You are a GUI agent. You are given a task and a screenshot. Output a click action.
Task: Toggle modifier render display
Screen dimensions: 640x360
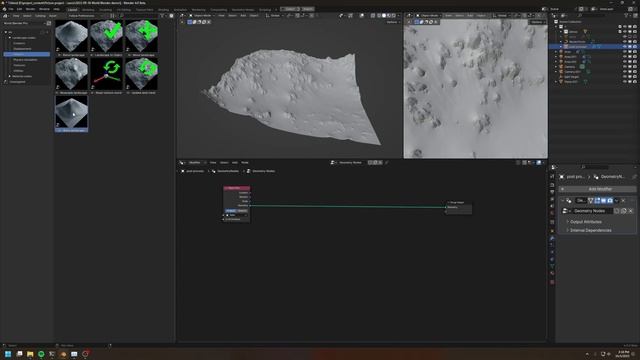[x=610, y=201]
